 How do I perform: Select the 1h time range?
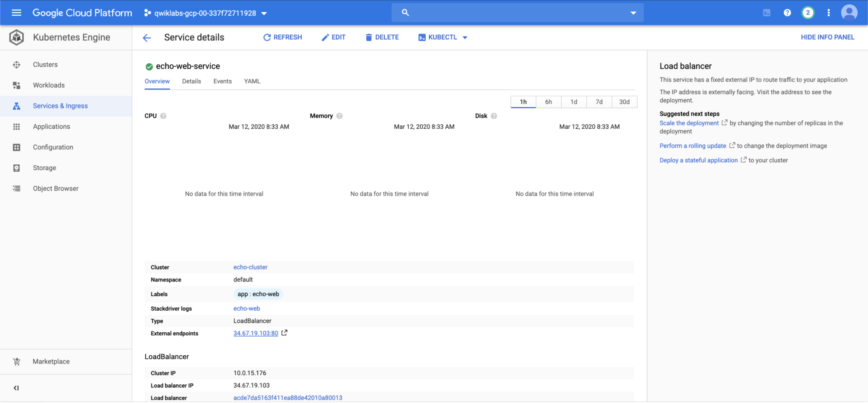pyautogui.click(x=523, y=102)
